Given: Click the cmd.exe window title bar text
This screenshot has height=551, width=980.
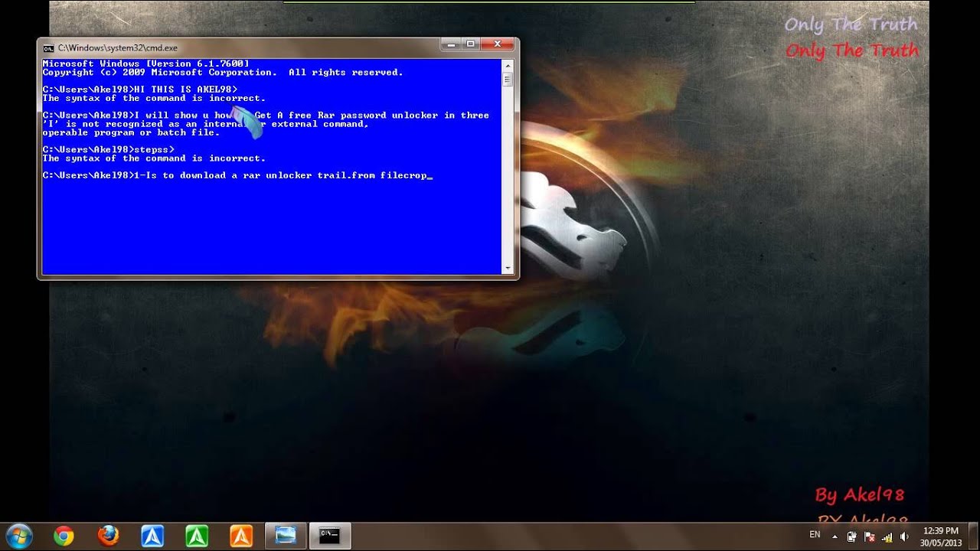Looking at the screenshot, I should [118, 47].
